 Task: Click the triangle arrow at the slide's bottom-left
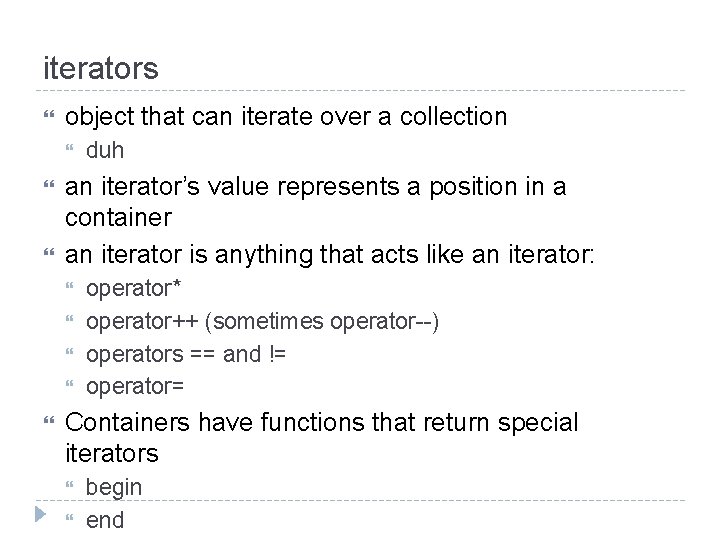pos(38,518)
